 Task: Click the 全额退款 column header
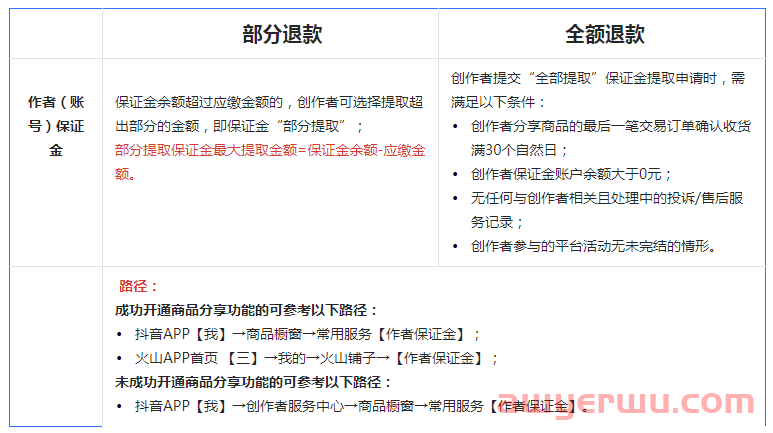tap(605, 34)
